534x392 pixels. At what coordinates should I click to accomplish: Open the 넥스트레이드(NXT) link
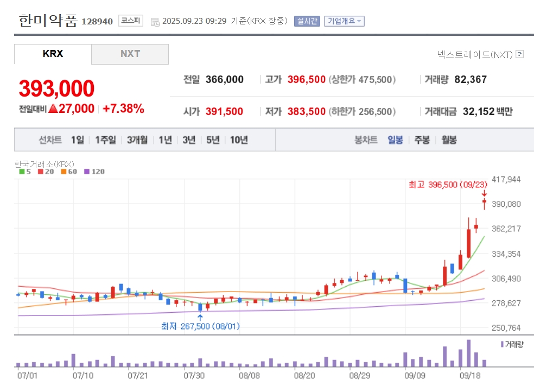point(475,54)
